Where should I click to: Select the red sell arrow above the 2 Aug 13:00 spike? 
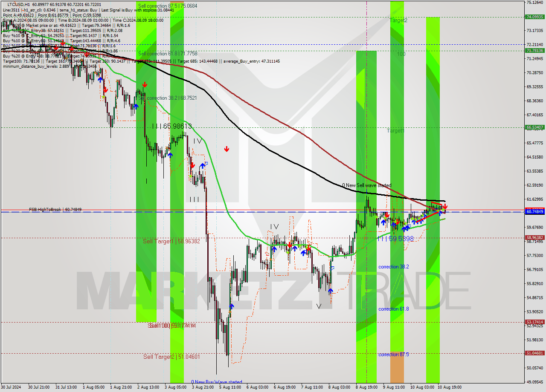click(x=145, y=84)
